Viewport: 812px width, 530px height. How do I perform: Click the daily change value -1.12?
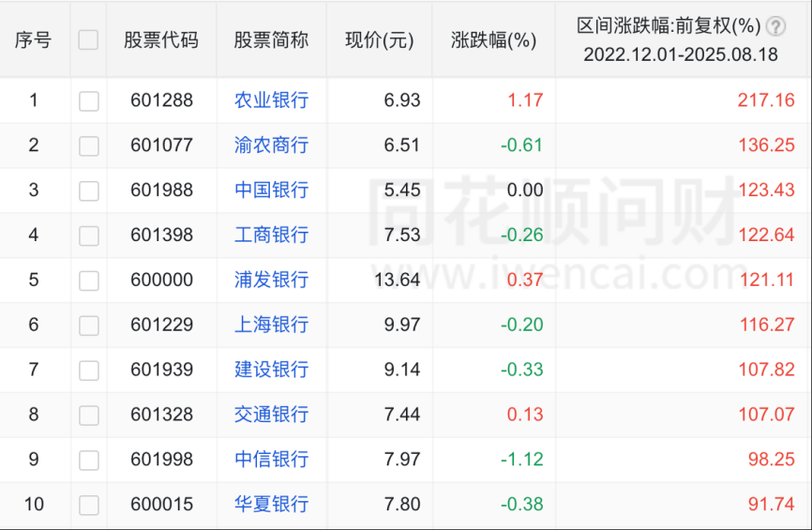point(522,459)
